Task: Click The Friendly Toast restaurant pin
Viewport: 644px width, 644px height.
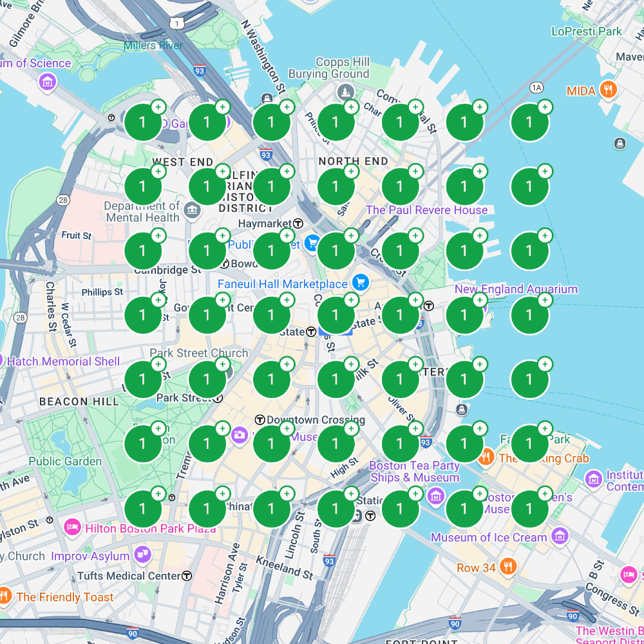Action: point(5,596)
